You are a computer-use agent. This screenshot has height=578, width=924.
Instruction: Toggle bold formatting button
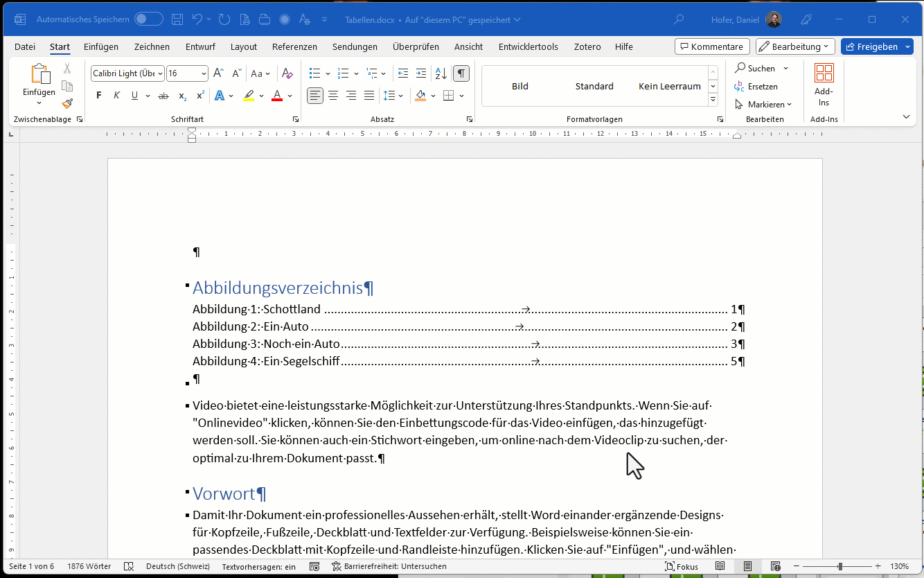pos(99,96)
